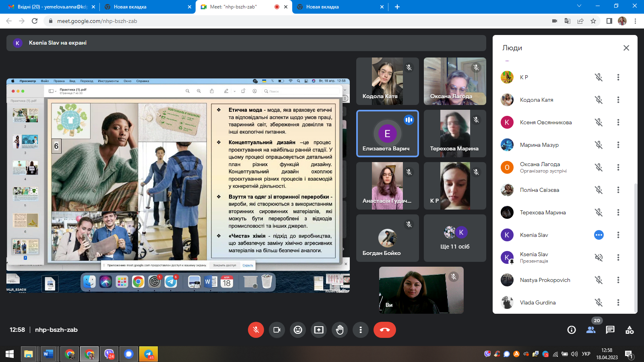This screenshot has height=362, width=644.
Task: Click the browser reload button
Action: [35, 21]
